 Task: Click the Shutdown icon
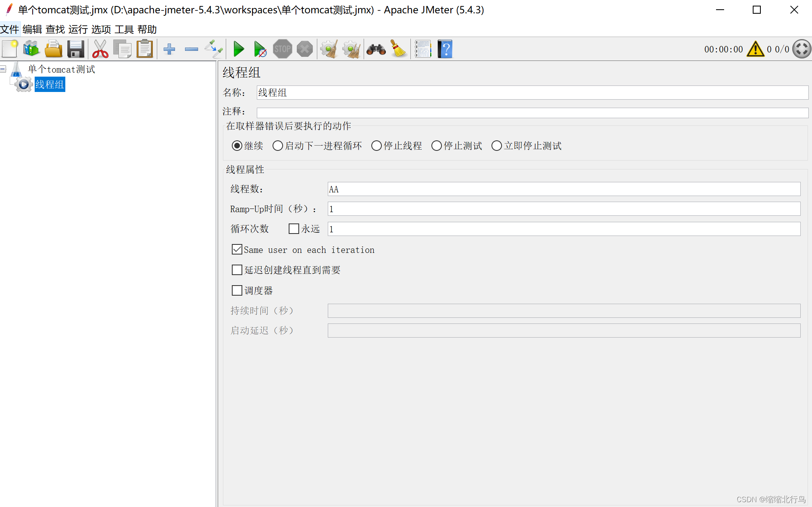pyautogui.click(x=305, y=49)
